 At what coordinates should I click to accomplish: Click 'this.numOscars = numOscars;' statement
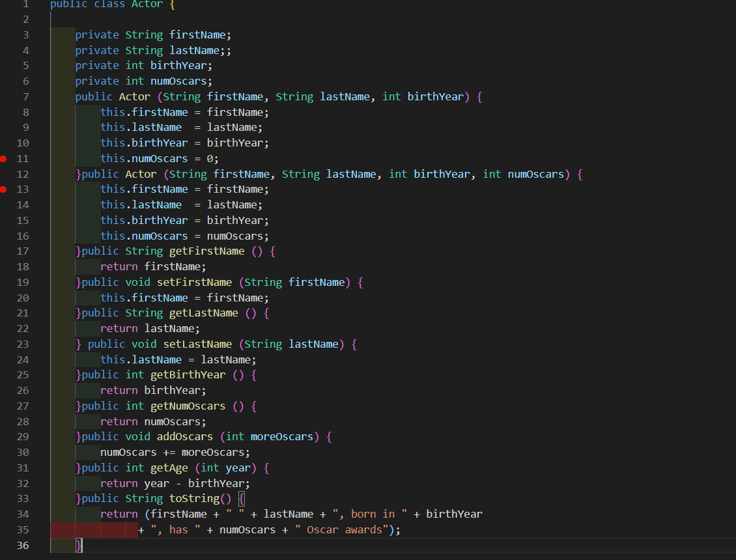184,236
